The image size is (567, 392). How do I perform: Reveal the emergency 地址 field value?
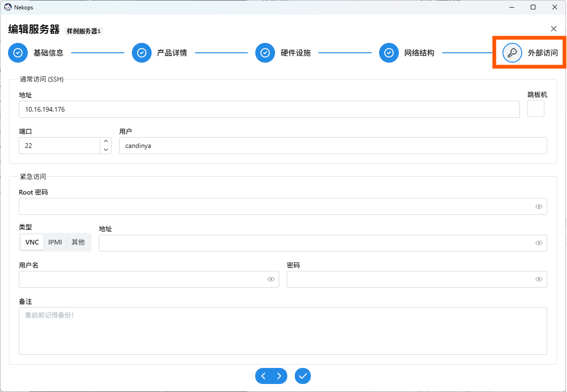(539, 243)
